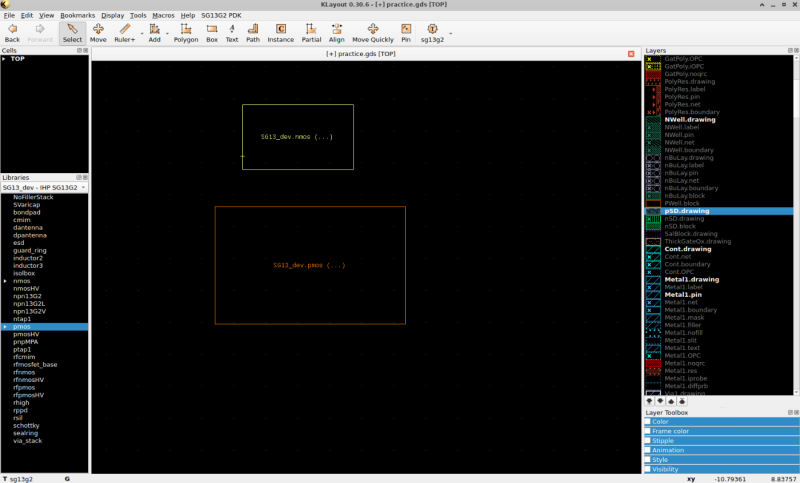The width and height of the screenshot is (800, 483).
Task: Select the guard_ring library cell
Action: click(30, 250)
